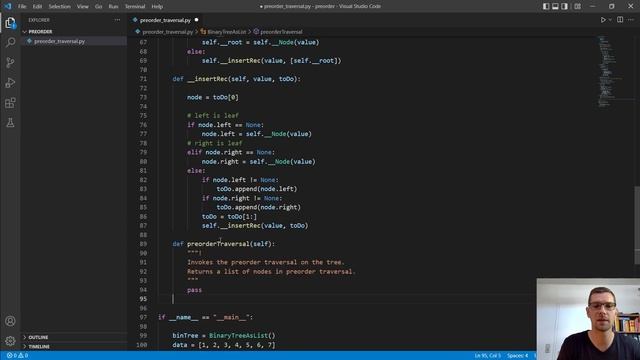Open preorder_traversal.py in the Explorer tree
Screen dimensions: 640x360
[x=60, y=41]
